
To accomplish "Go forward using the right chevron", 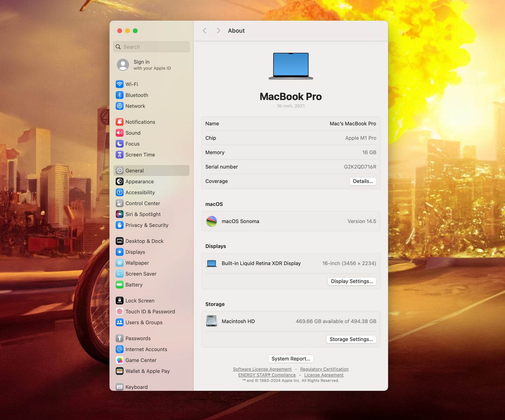I will click(x=218, y=31).
